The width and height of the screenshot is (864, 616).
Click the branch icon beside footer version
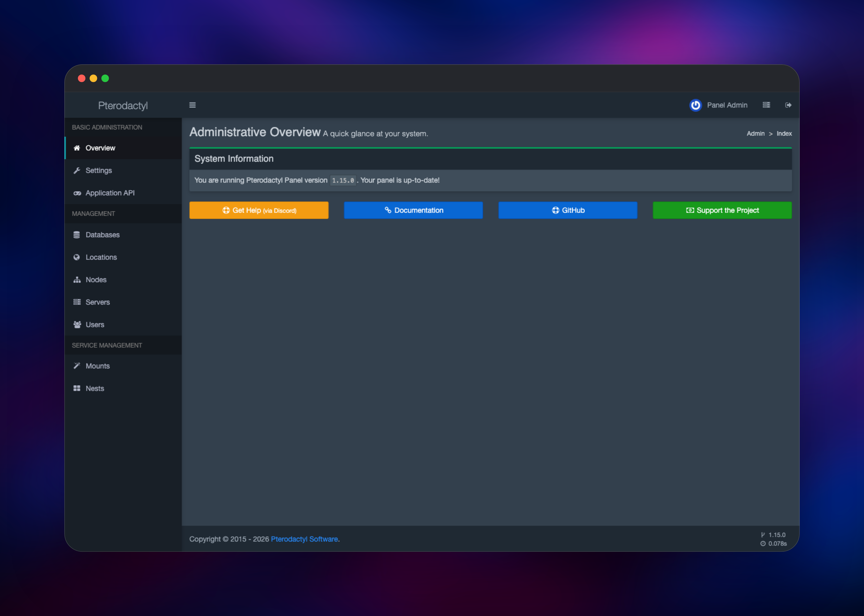pos(763,535)
